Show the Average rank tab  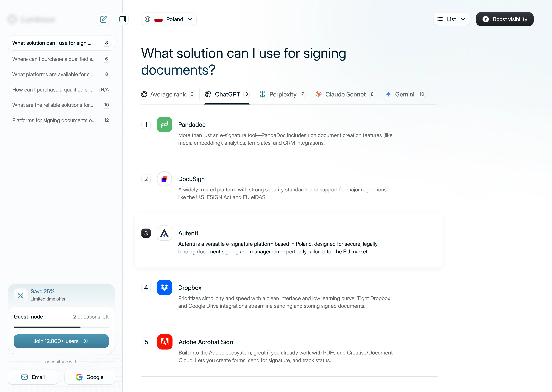(x=168, y=94)
